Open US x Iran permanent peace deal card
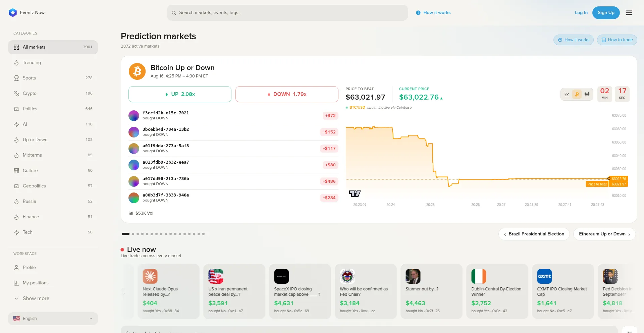Viewport: 644px width, 333px height. [234, 291]
